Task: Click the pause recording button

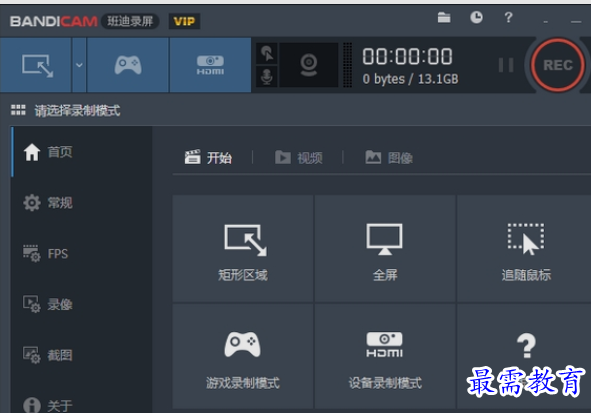Action: (x=506, y=65)
